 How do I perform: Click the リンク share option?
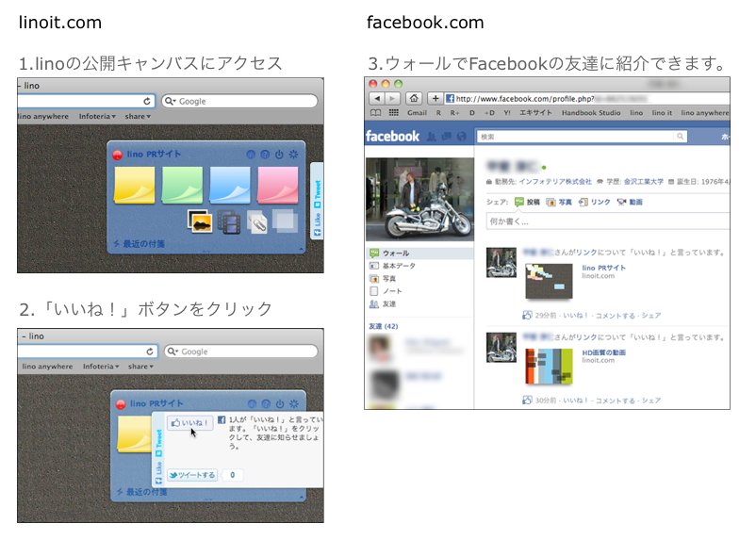595,202
